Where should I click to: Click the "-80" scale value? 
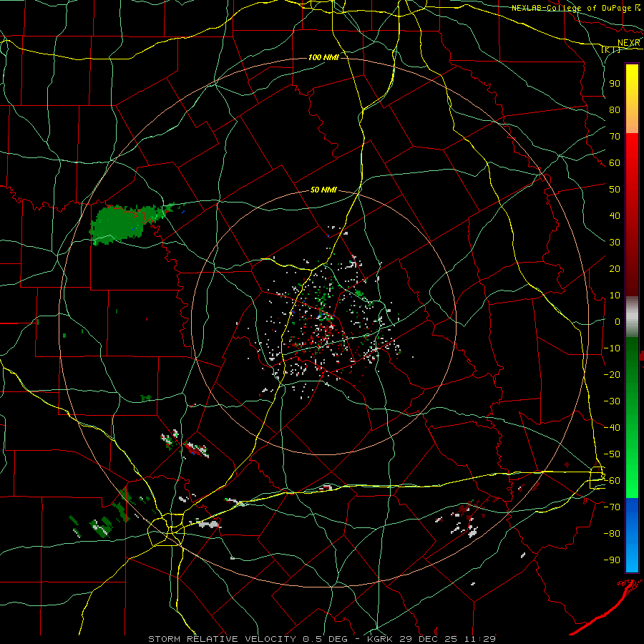click(612, 534)
